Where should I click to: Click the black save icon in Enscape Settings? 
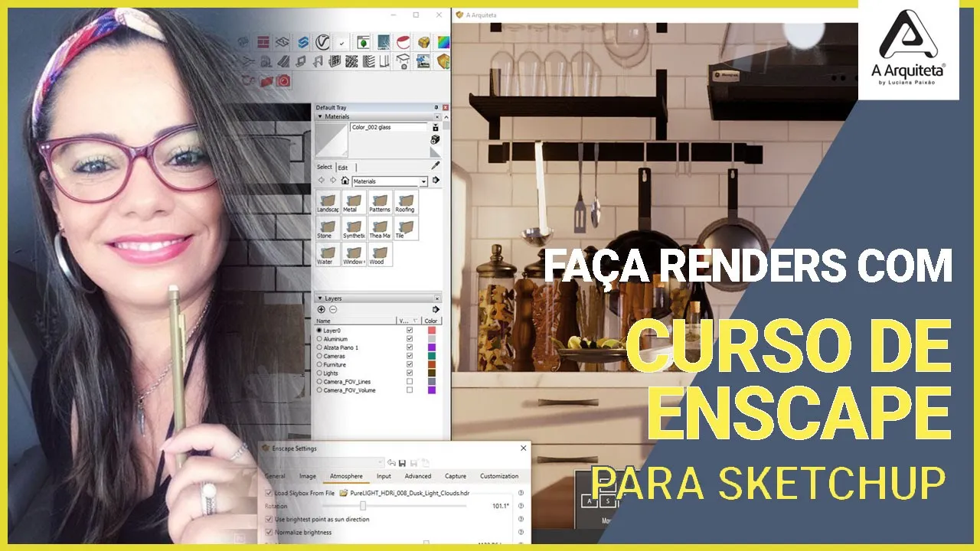pyautogui.click(x=402, y=463)
